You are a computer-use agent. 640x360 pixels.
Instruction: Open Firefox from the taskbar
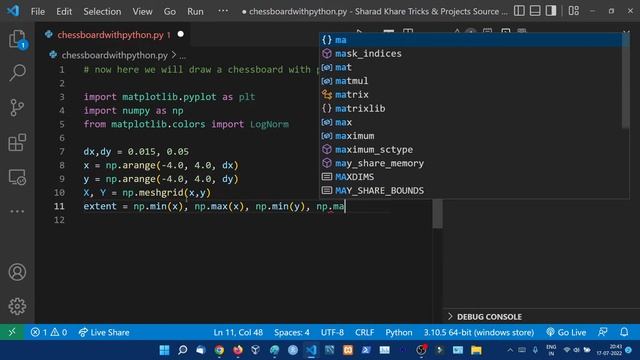(x=238, y=350)
